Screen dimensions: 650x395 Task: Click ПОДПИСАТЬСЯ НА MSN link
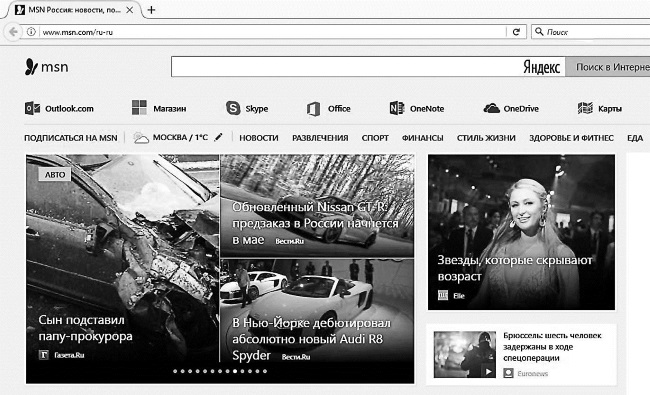coord(70,138)
